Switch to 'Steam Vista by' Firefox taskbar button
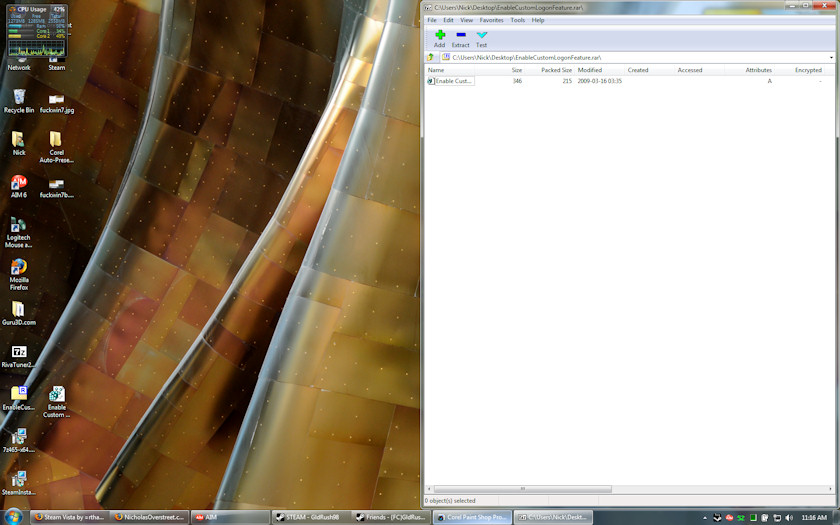Screen dimensions: 840x525 [x=69, y=518]
